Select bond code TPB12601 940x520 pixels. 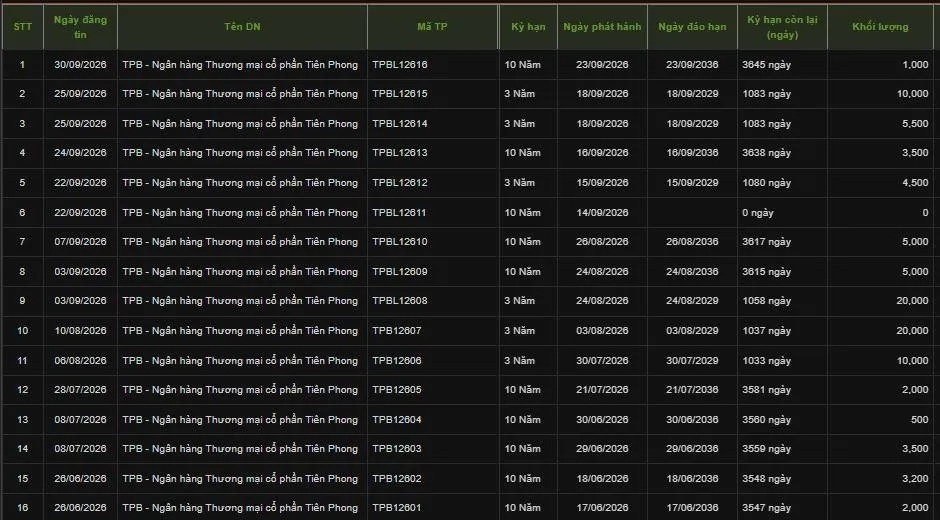pos(397,508)
